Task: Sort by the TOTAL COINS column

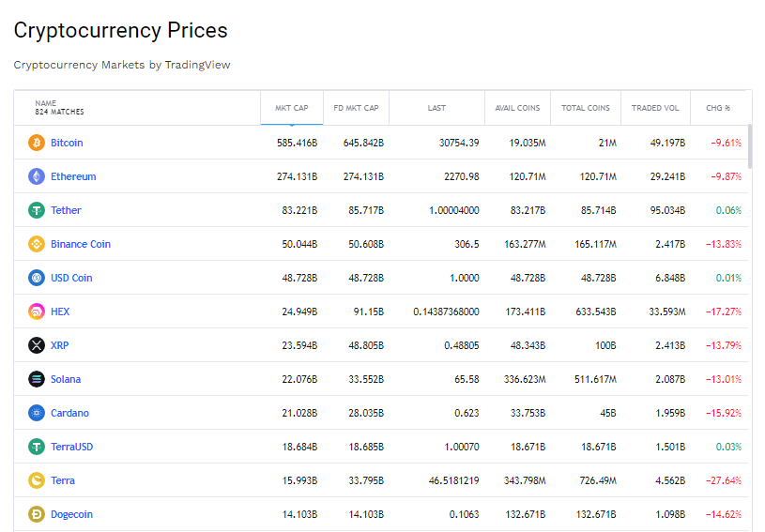Action: click(586, 108)
